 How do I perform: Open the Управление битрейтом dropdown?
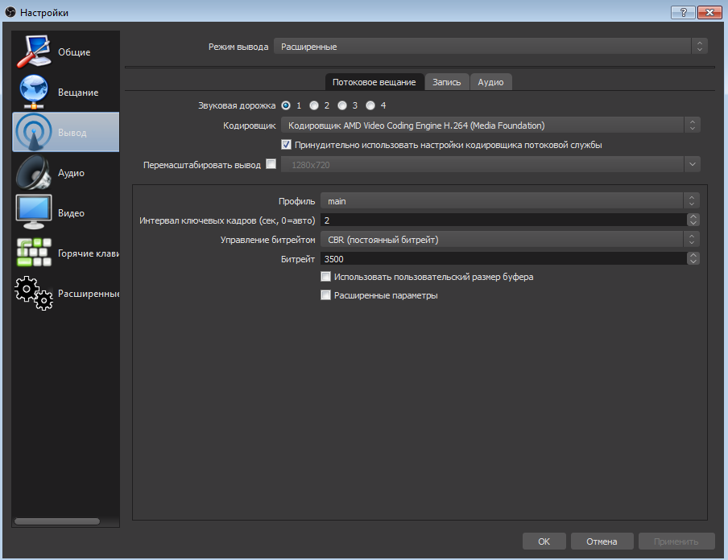(x=510, y=240)
